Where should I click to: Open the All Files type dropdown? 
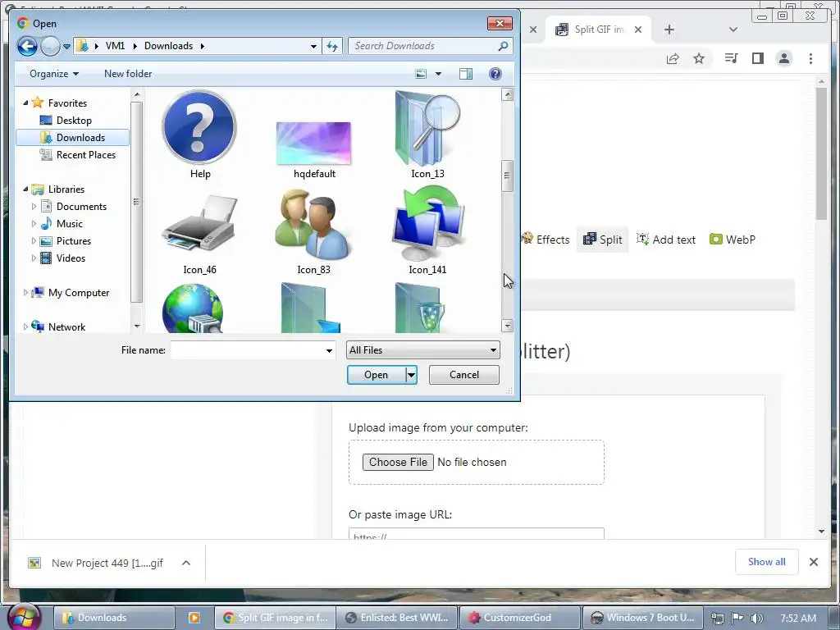click(x=422, y=350)
